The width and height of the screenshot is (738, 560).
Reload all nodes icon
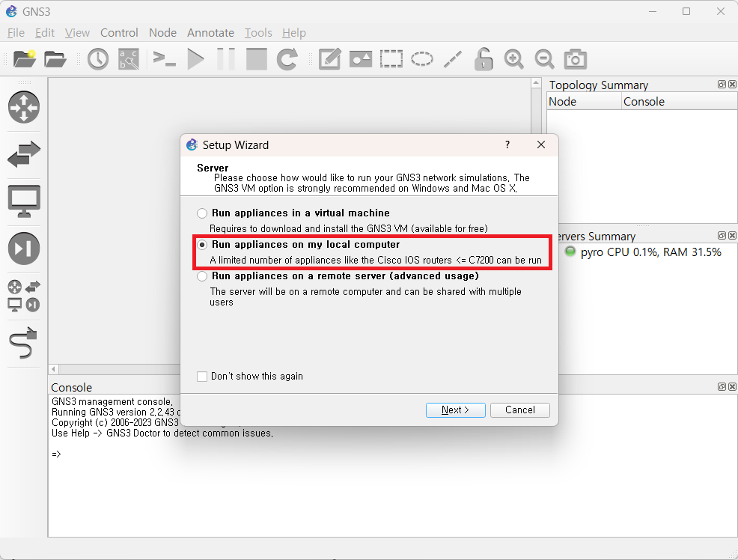coord(287,59)
